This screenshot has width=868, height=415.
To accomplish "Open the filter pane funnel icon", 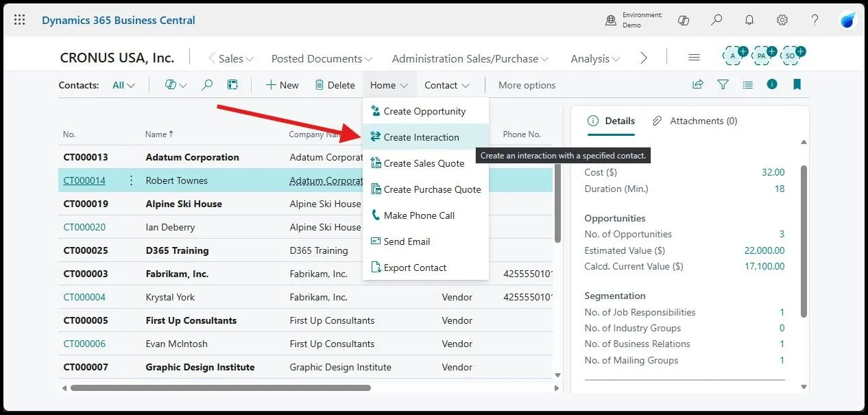I will pyautogui.click(x=723, y=84).
